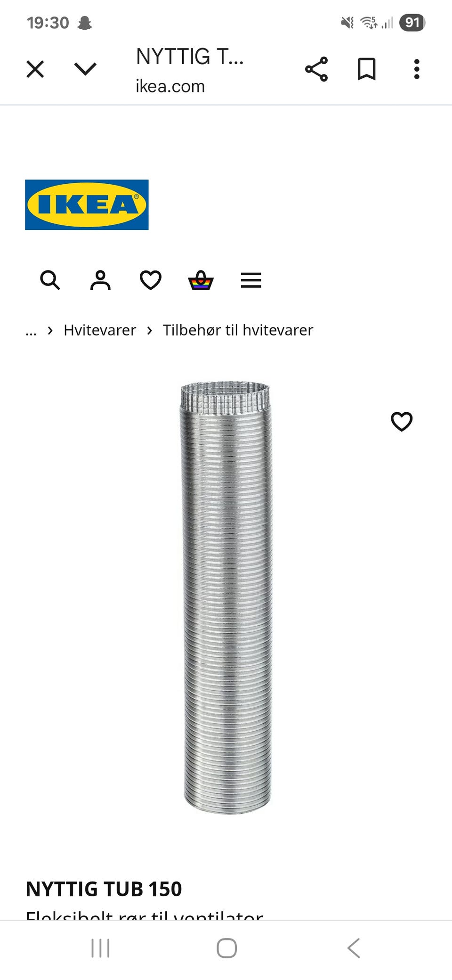Toggle favorite heart on product image
The width and height of the screenshot is (452, 980).
click(402, 421)
